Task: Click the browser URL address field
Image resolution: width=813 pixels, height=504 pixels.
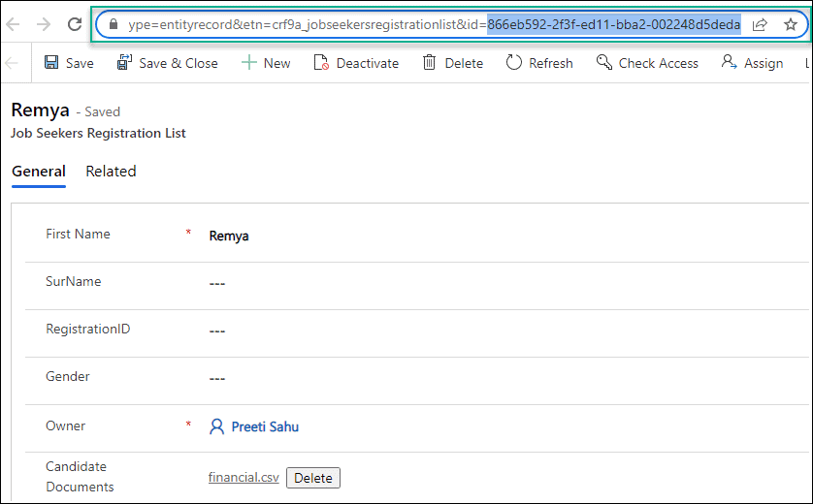Action: click(x=434, y=24)
